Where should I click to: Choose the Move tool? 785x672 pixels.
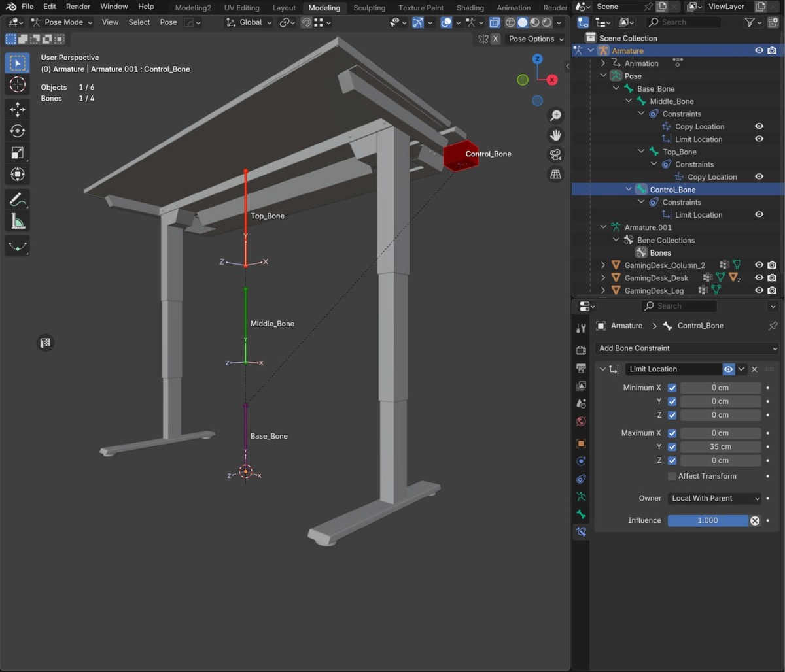(x=18, y=109)
